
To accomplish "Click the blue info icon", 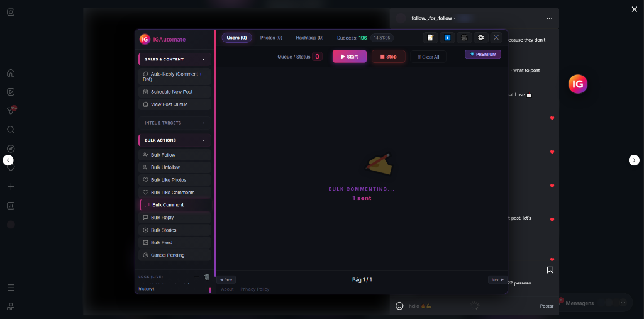I will pos(447,37).
